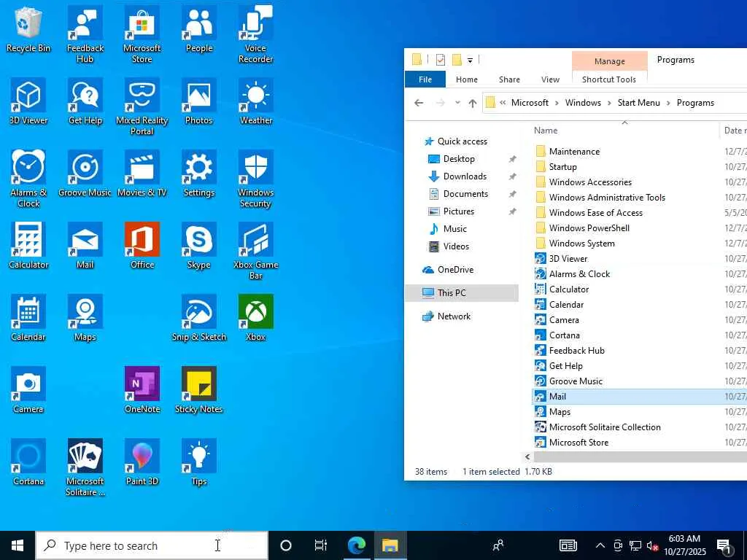Viewport: 747px width, 560px height.
Task: Open the Paint 3D desktop shortcut
Action: point(142,462)
